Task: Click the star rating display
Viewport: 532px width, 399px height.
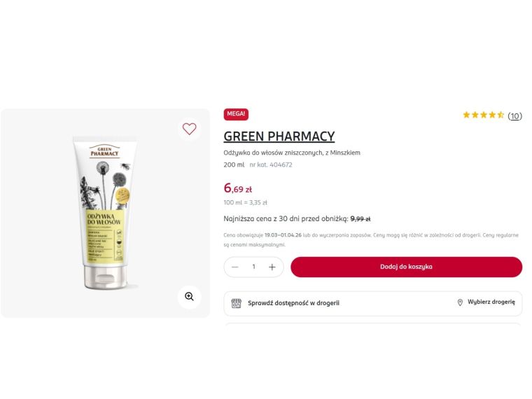Action: click(x=484, y=115)
